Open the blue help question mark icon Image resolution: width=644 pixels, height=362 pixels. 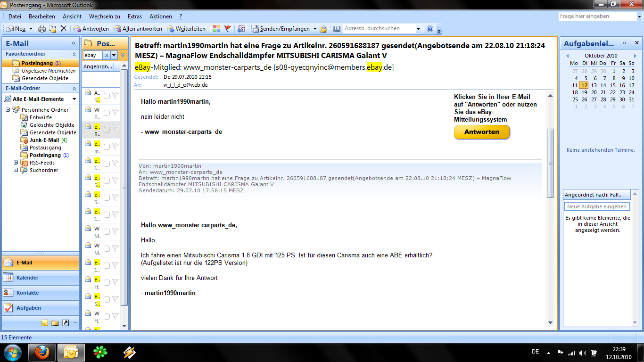430,29
